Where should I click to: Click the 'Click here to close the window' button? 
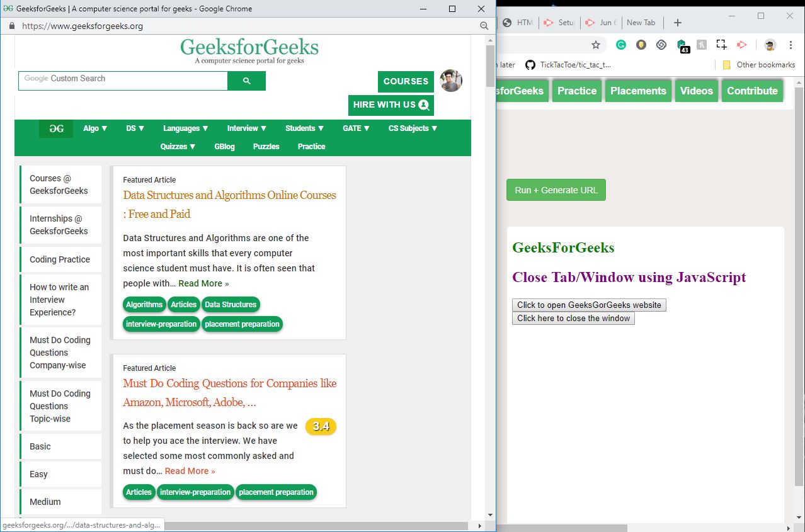coord(573,319)
